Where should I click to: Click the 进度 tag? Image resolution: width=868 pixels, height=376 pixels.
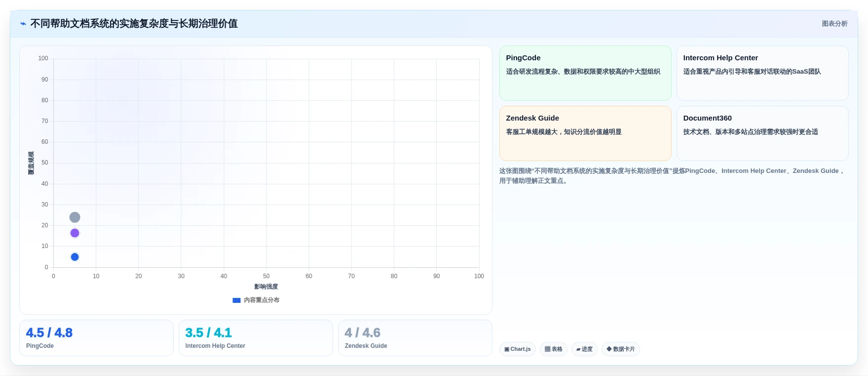(x=584, y=349)
